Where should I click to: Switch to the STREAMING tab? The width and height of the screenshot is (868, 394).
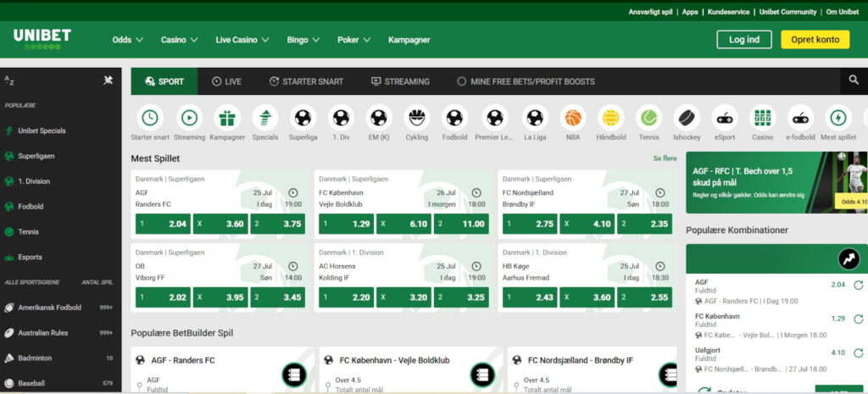(400, 81)
